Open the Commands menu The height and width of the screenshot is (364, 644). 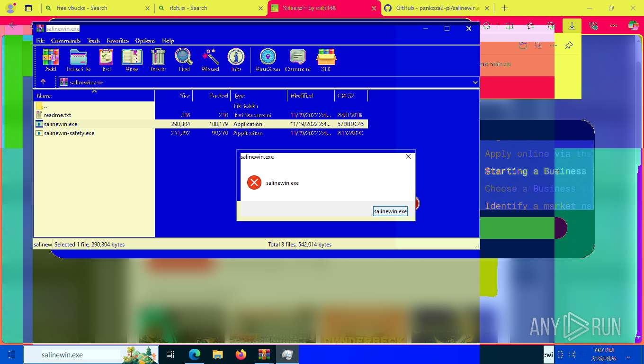pos(66,41)
